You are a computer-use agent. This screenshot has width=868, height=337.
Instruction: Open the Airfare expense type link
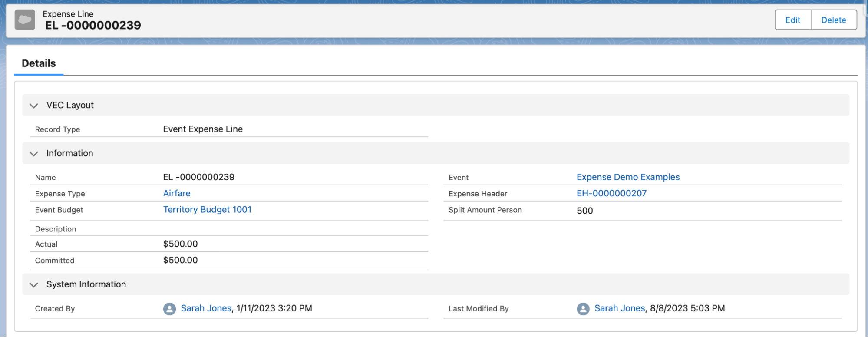(177, 193)
